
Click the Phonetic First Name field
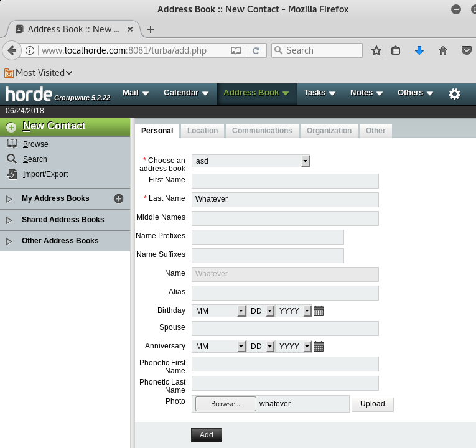pyautogui.click(x=285, y=364)
